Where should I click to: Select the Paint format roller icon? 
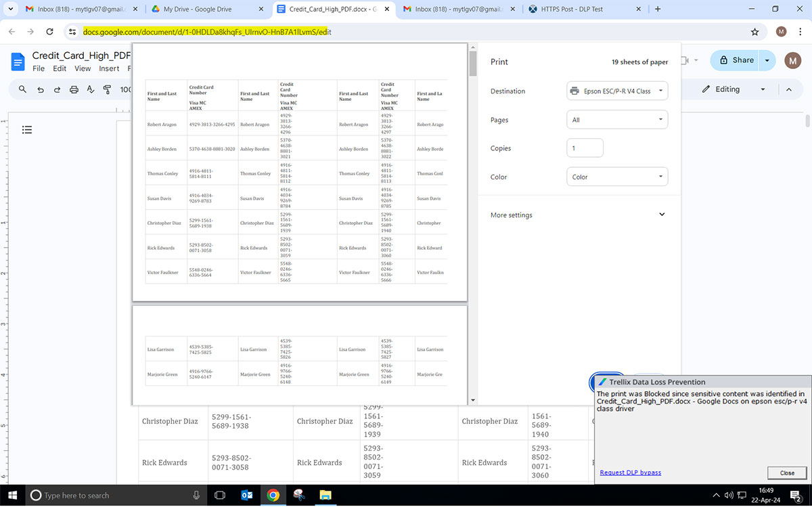(x=107, y=89)
